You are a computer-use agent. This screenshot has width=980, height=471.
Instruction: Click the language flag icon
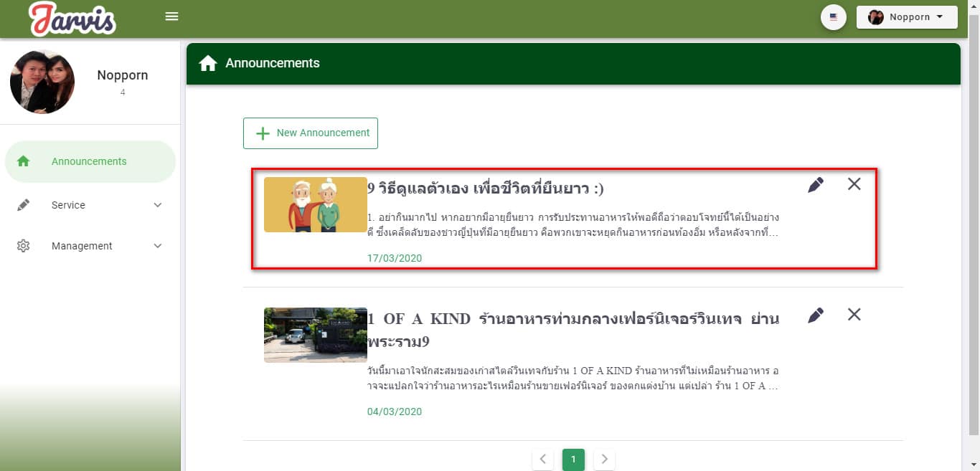pyautogui.click(x=833, y=17)
